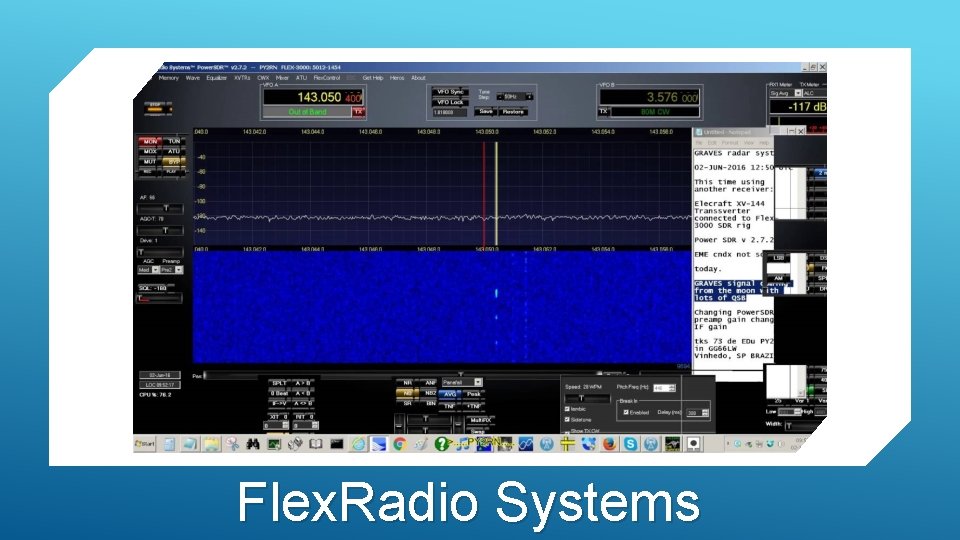The image size is (960, 540).
Task: Open the Equalizer menu
Action: coord(217,78)
